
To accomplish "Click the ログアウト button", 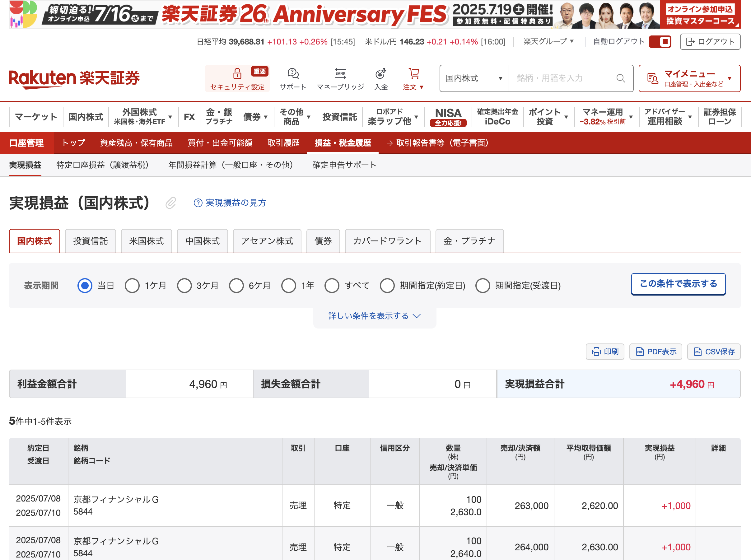I will click(710, 42).
